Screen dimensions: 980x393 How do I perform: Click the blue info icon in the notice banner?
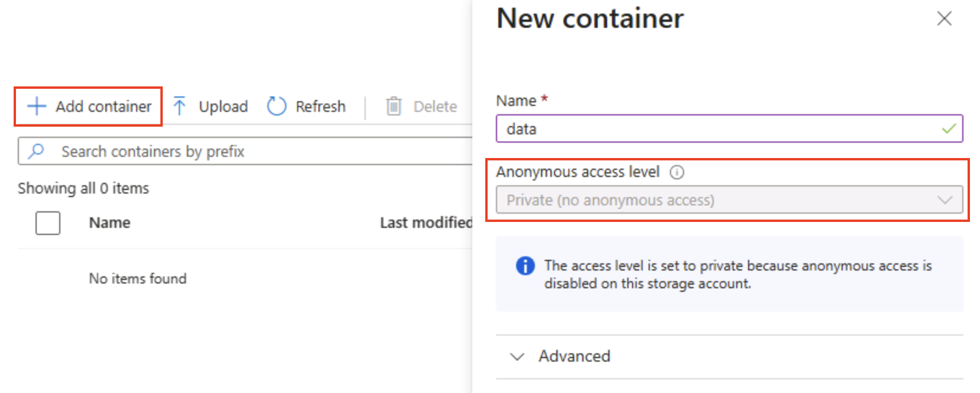tap(524, 266)
